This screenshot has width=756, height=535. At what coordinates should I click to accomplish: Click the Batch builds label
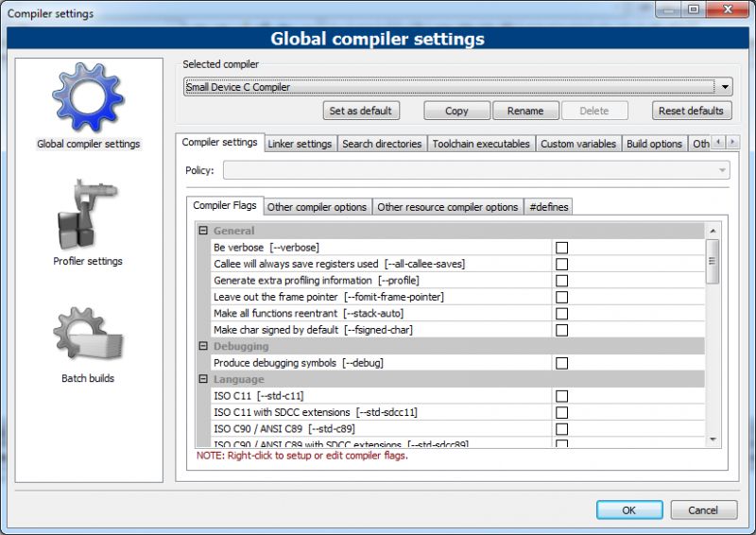pos(88,378)
